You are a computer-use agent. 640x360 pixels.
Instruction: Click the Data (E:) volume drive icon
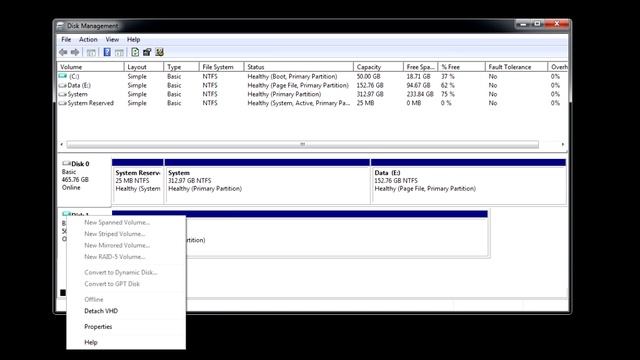point(62,85)
